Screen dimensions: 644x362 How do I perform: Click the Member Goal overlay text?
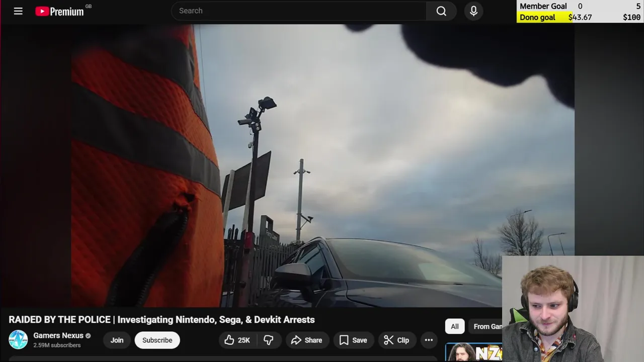click(x=543, y=6)
